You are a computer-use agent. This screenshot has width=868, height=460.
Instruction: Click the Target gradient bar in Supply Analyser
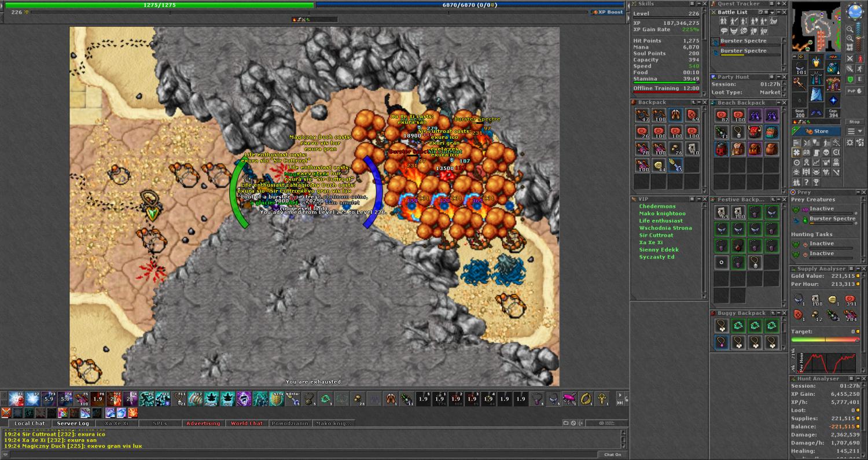(825, 339)
